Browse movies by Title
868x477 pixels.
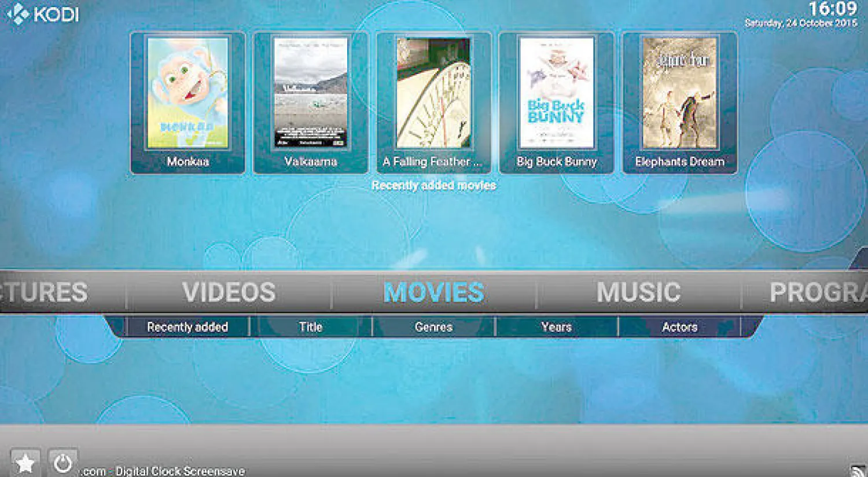311,327
